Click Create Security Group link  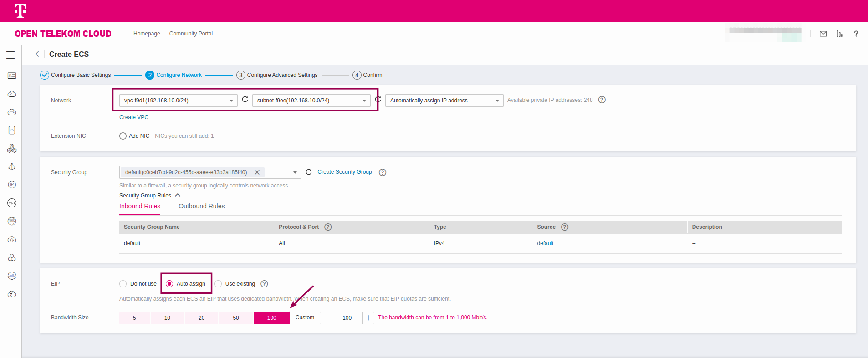coord(344,172)
